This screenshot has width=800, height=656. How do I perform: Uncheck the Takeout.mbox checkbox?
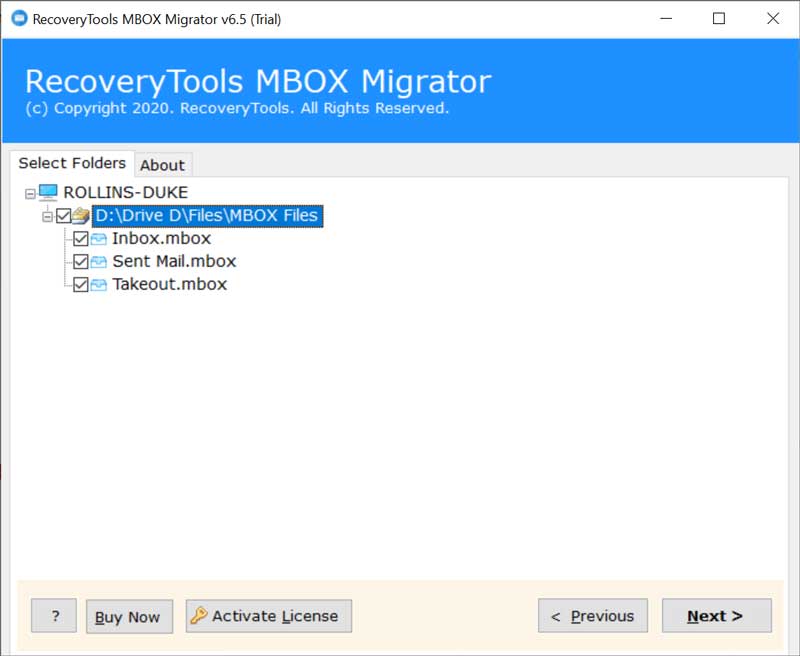[81, 285]
